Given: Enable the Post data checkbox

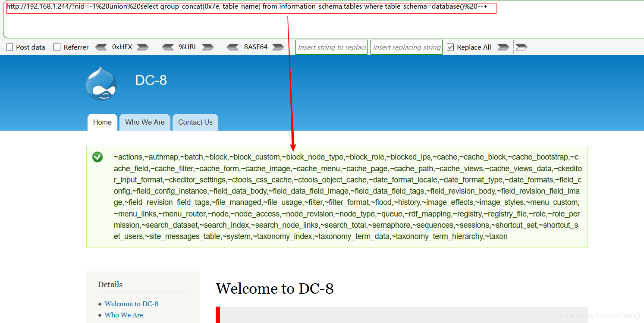Looking at the screenshot, I should (x=9, y=47).
